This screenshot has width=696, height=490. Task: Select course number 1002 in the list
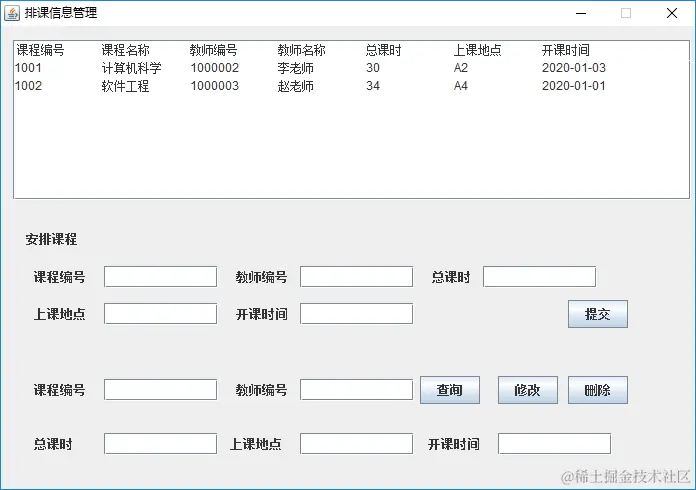click(28, 86)
